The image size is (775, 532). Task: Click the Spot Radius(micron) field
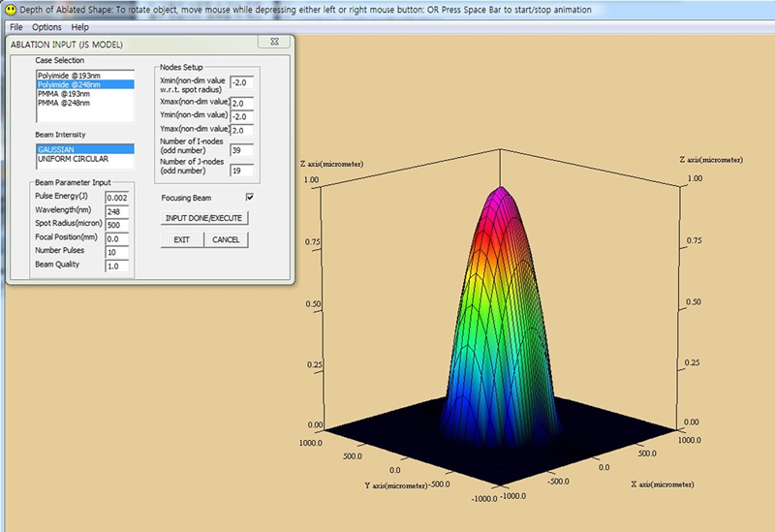point(118,225)
